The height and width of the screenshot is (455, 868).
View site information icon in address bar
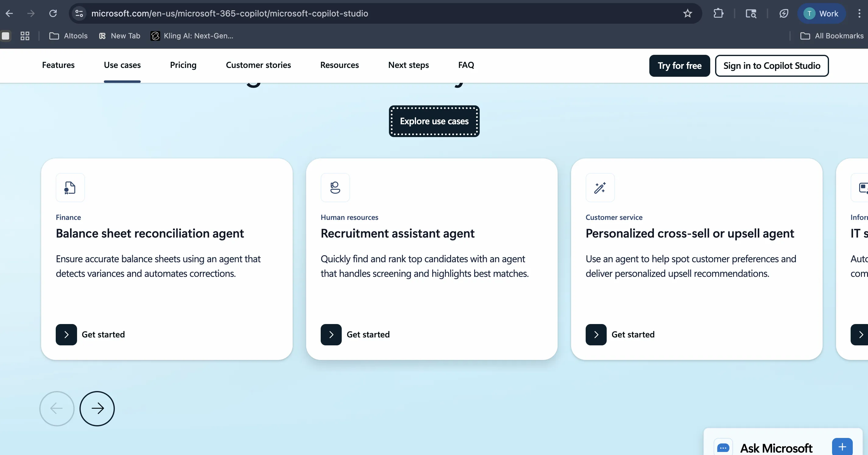[79, 13]
